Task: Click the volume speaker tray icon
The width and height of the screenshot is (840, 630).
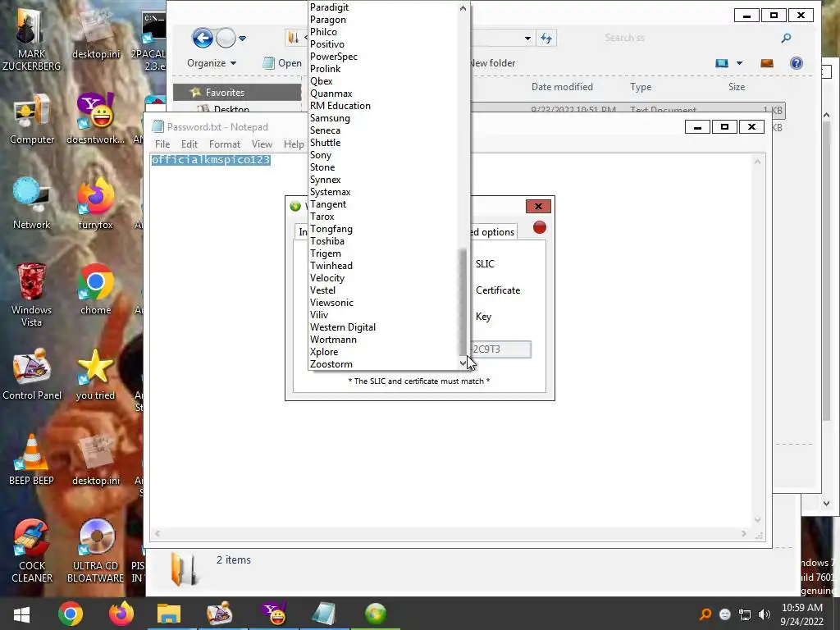Action: [x=764, y=614]
